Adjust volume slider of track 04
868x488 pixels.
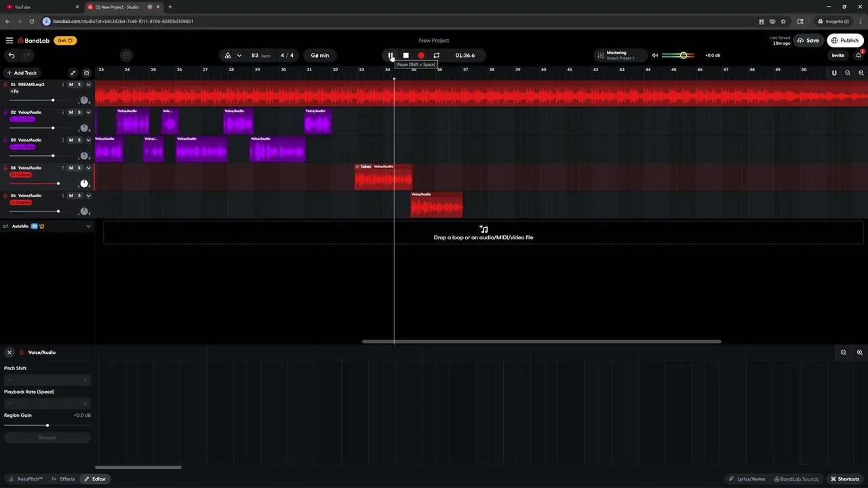[x=58, y=184]
